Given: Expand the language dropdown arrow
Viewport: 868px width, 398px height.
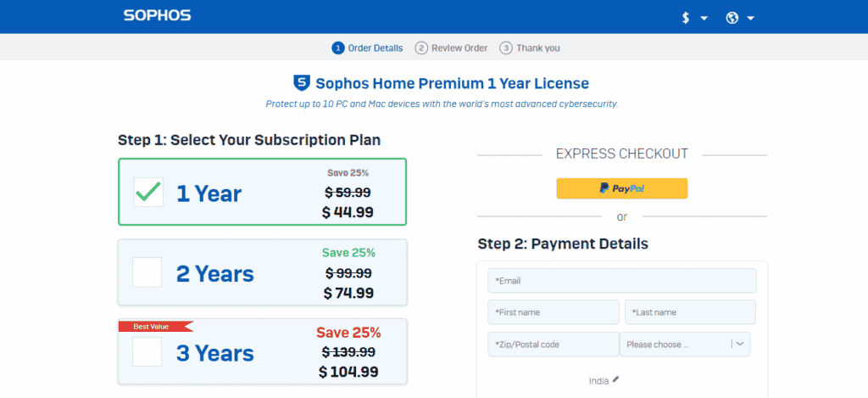Looking at the screenshot, I should [751, 19].
